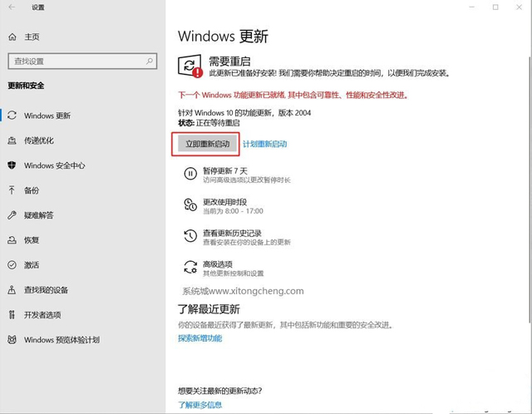Click the 查看安装在你的设备上的更新 subtitle
Screen dimensions: 532x414
click(247, 242)
